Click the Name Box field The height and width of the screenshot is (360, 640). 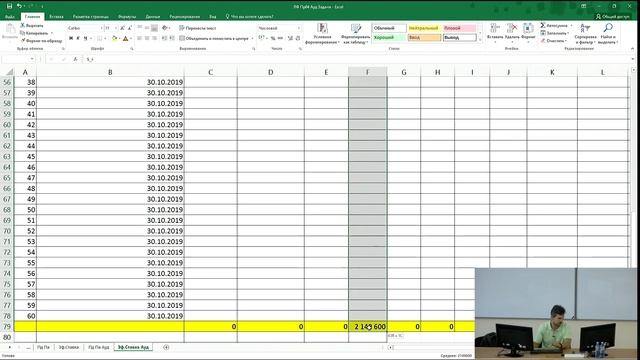[x=17, y=59]
